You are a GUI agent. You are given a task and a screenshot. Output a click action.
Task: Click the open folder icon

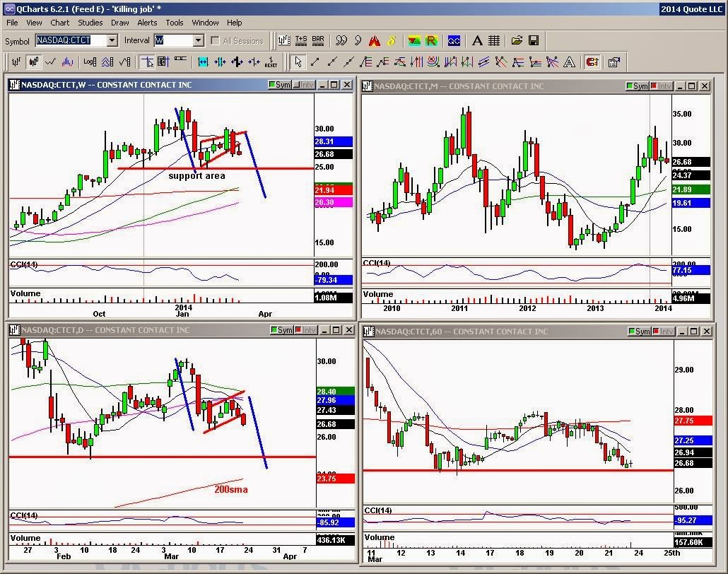coord(517,41)
